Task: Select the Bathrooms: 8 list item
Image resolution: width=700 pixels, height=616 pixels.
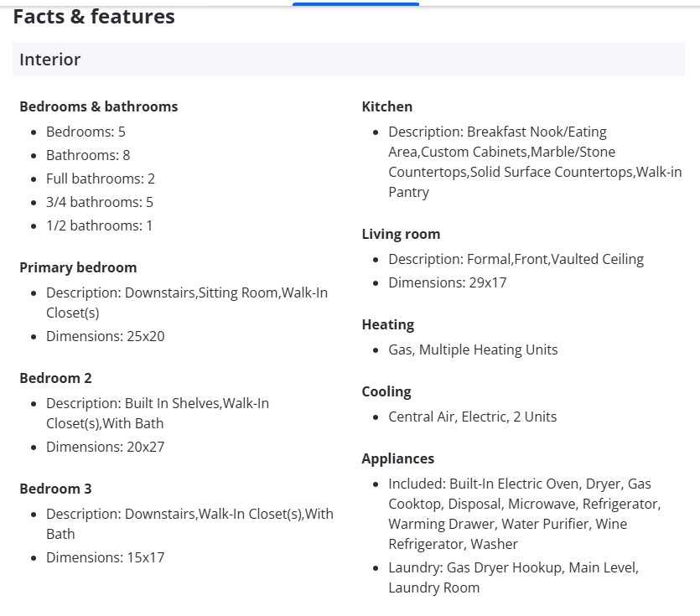Action: tap(88, 155)
